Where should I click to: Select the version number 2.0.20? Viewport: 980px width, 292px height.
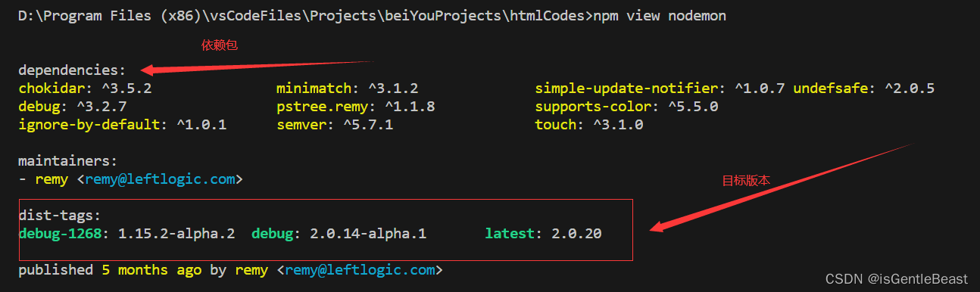pyautogui.click(x=576, y=234)
